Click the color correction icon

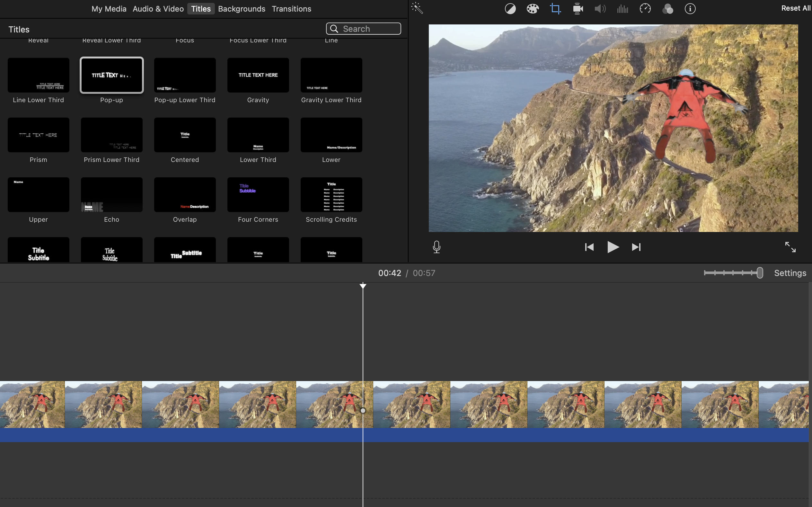(531, 9)
